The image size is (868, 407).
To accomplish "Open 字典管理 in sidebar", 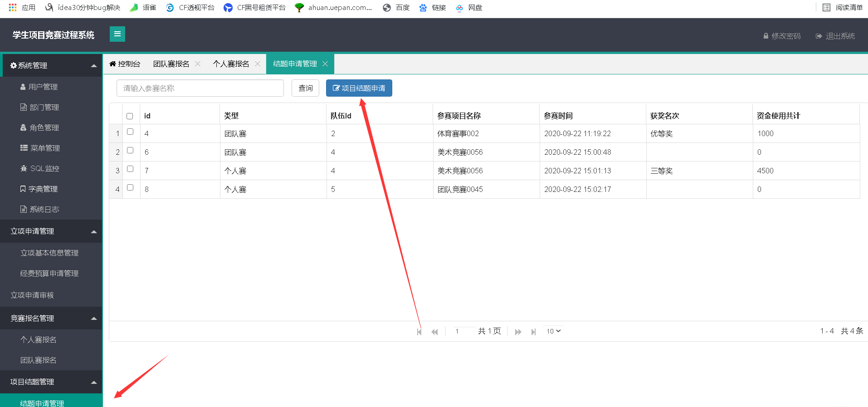I will (x=51, y=189).
